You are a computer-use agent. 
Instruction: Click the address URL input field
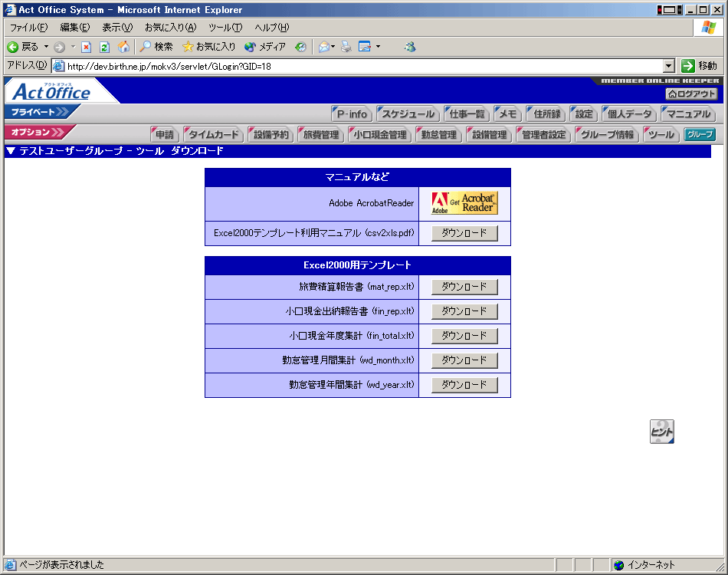click(360, 66)
